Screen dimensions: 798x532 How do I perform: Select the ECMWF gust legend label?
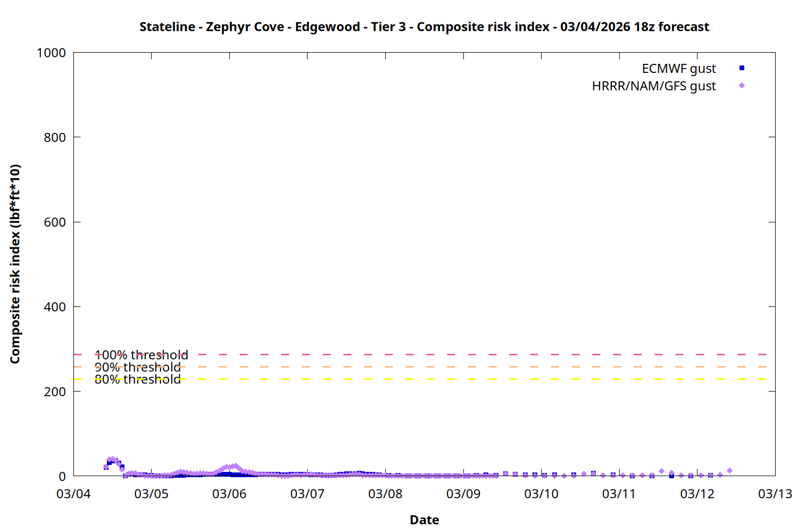pos(678,69)
